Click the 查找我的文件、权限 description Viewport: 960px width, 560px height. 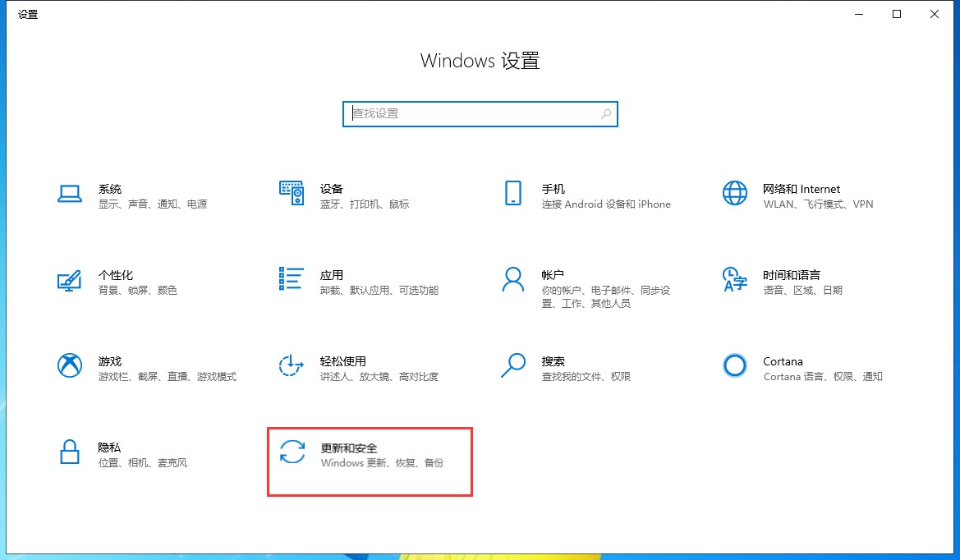tap(586, 377)
